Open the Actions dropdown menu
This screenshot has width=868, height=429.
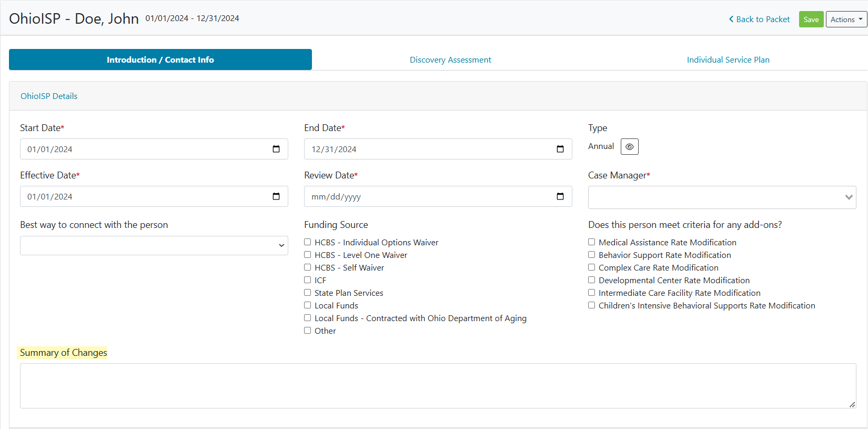coord(846,19)
